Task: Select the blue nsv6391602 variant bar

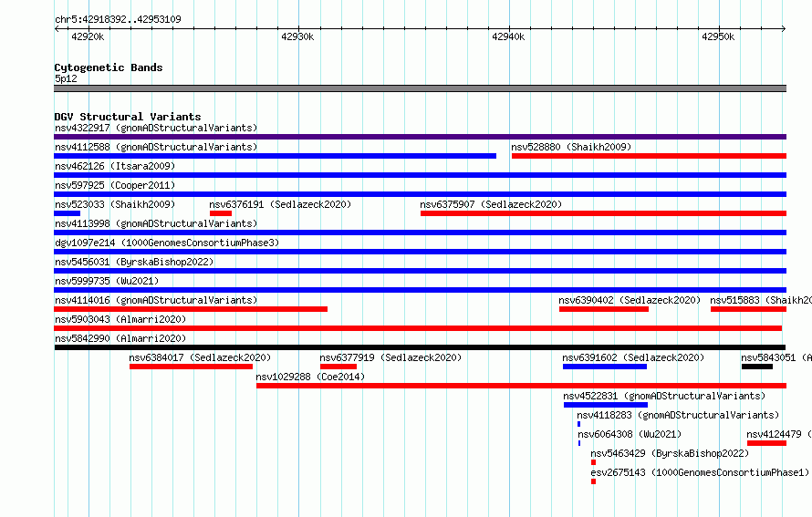Action: click(605, 367)
